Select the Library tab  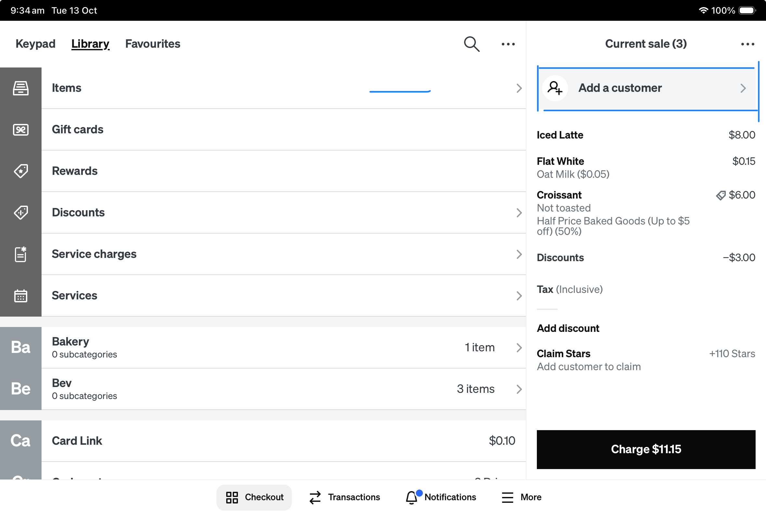point(90,44)
